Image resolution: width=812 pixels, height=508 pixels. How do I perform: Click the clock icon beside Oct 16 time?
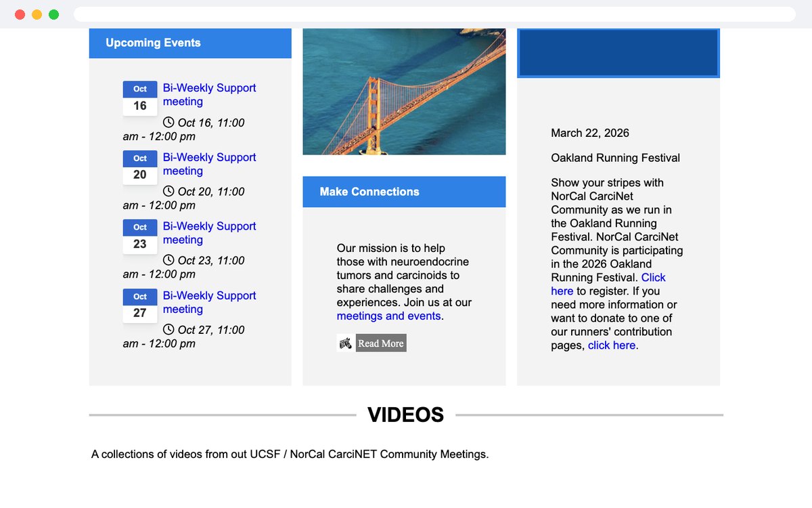coord(168,122)
